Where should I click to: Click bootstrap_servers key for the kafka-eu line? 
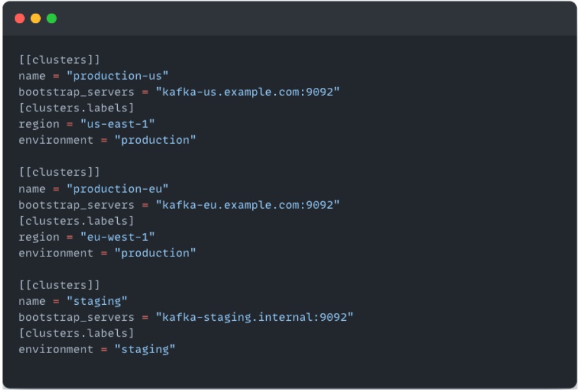pos(76,205)
